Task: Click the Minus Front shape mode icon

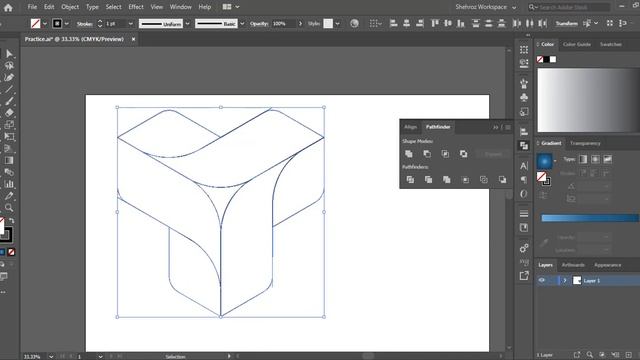Action: [427, 154]
